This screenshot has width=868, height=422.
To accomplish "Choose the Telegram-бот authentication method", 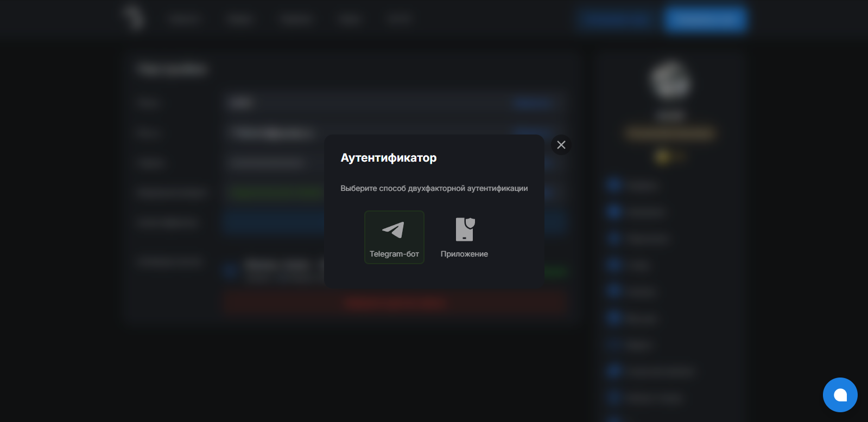I will point(394,237).
